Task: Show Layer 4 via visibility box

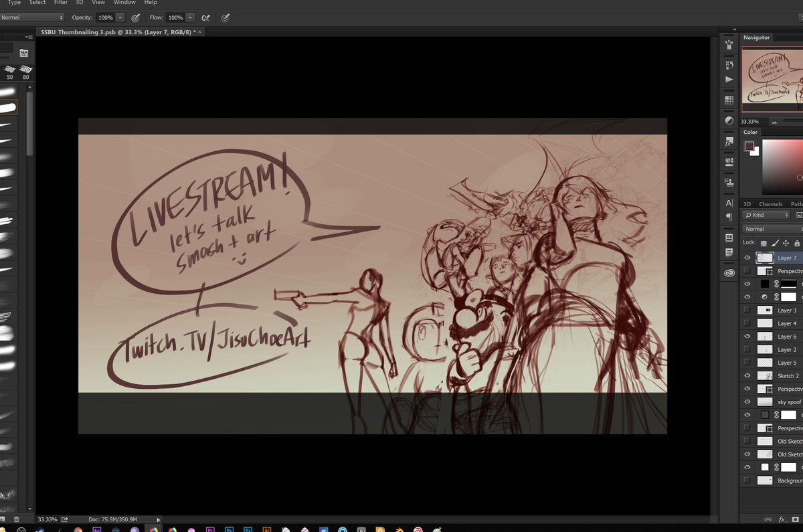Action: click(x=747, y=323)
